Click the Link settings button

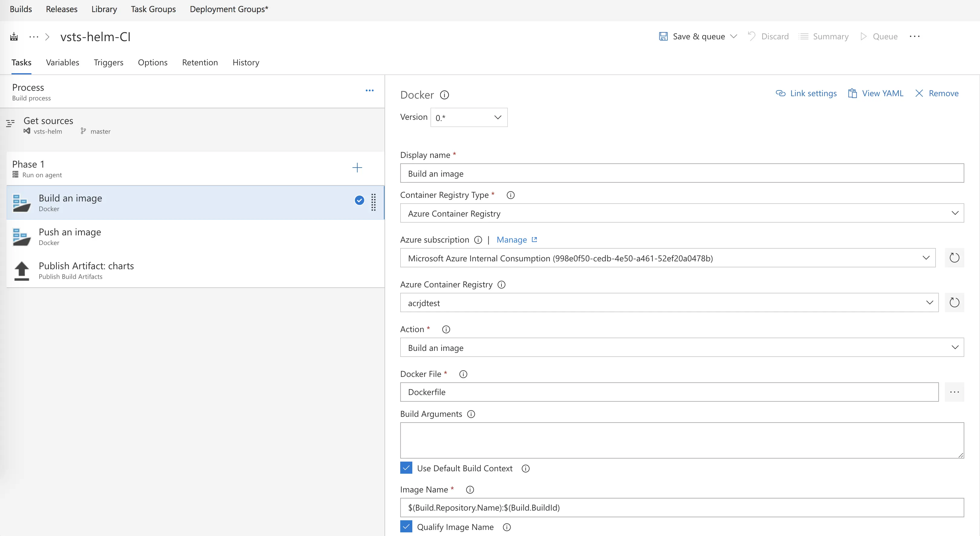[806, 93]
